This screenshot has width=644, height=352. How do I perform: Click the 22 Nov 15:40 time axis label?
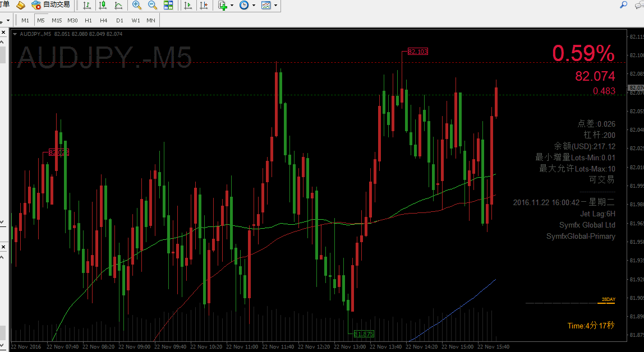pos(493,347)
